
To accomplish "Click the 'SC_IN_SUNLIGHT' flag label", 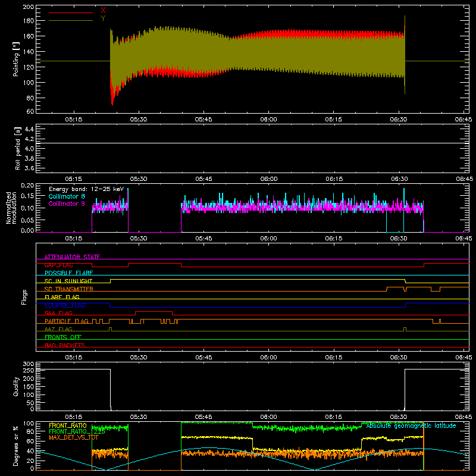I will (x=68, y=281).
